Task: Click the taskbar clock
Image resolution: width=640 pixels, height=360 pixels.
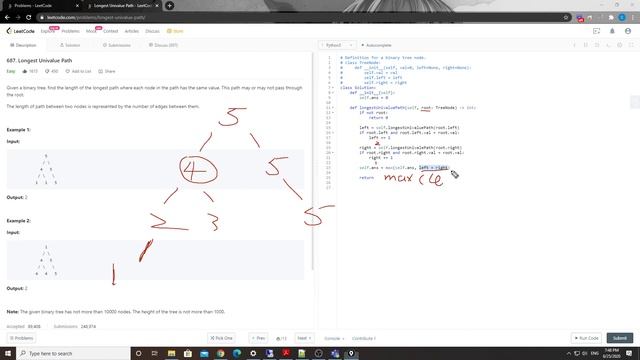Action: [611, 353]
